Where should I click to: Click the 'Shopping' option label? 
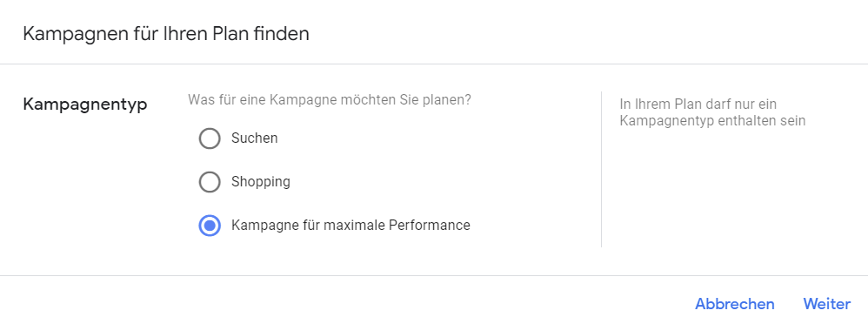(261, 182)
